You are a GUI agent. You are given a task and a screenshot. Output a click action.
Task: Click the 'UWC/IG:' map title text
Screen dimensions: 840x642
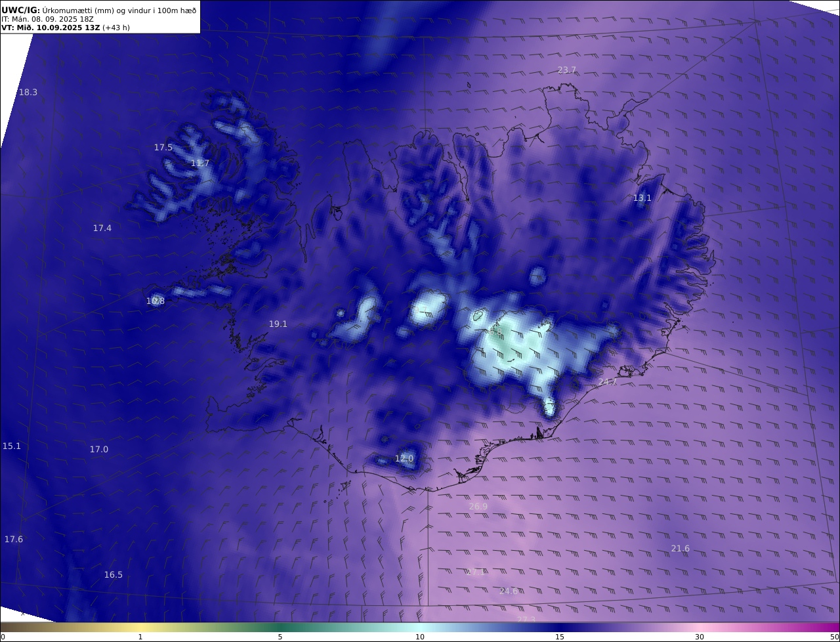(21, 10)
